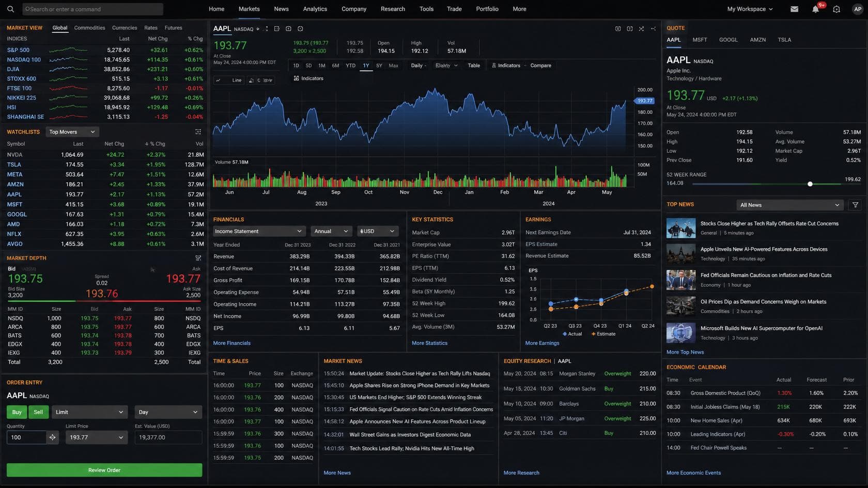Open More Earnings link
The height and width of the screenshot is (488, 868).
(542, 343)
